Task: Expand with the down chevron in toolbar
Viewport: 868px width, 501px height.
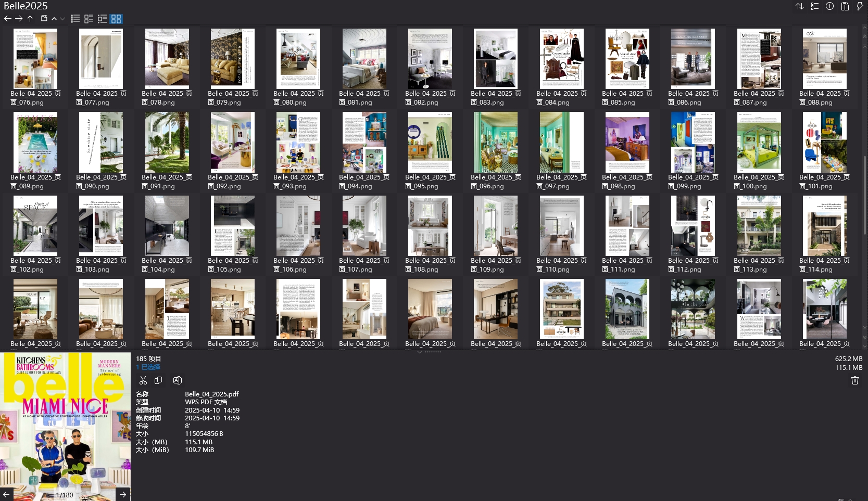Action: pyautogui.click(x=62, y=19)
